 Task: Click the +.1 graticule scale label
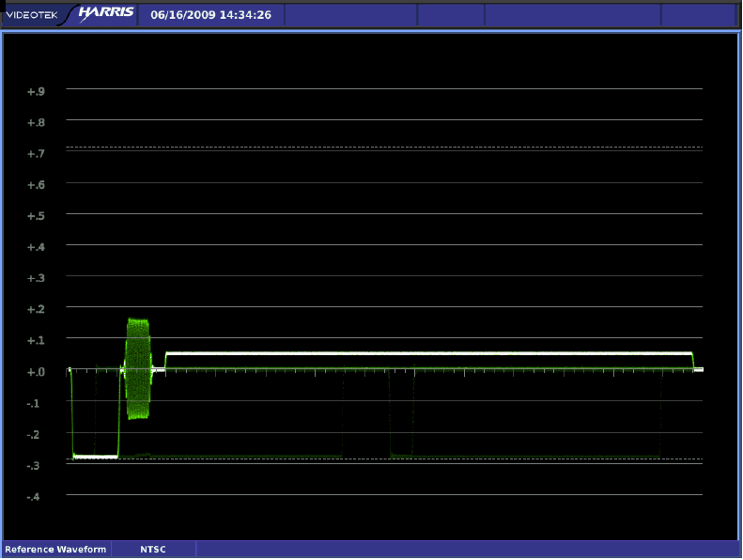36,340
